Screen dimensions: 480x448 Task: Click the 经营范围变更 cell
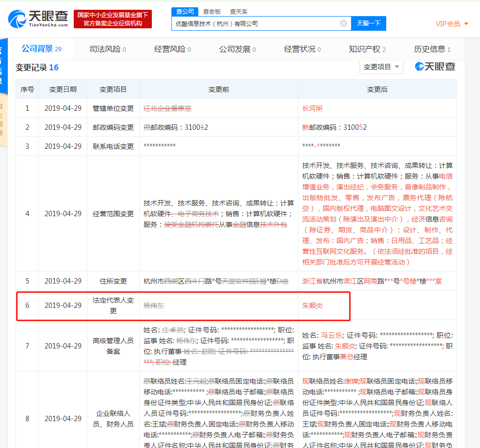pos(113,214)
